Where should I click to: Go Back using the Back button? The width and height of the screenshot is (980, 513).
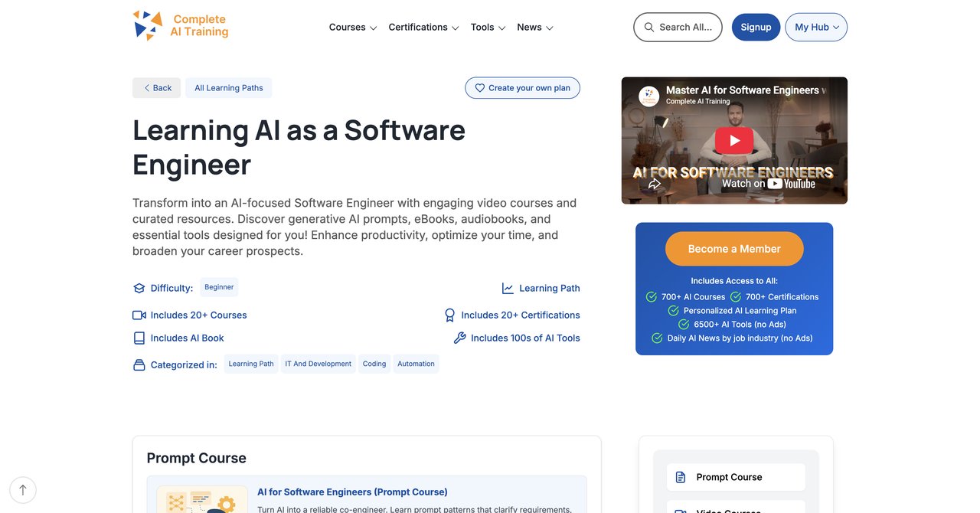click(x=156, y=88)
